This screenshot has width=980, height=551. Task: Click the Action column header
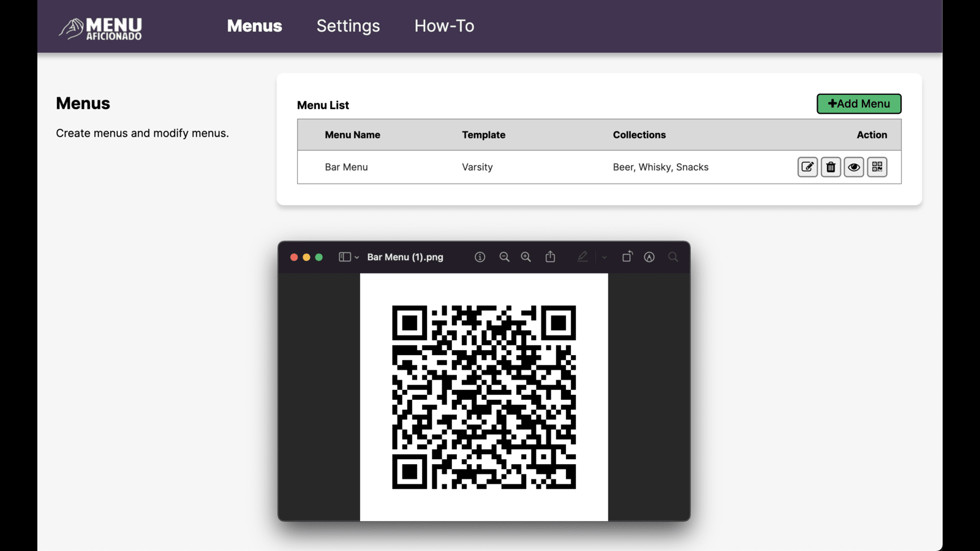[872, 135]
